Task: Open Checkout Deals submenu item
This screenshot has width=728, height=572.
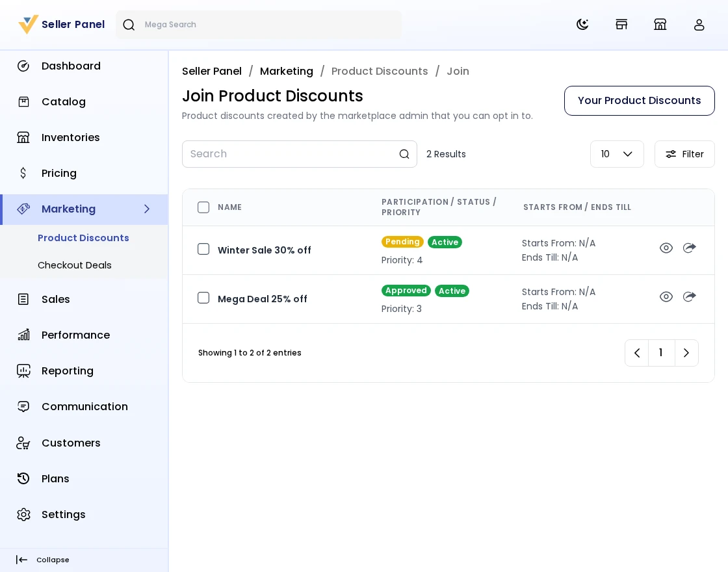Action: click(75, 265)
